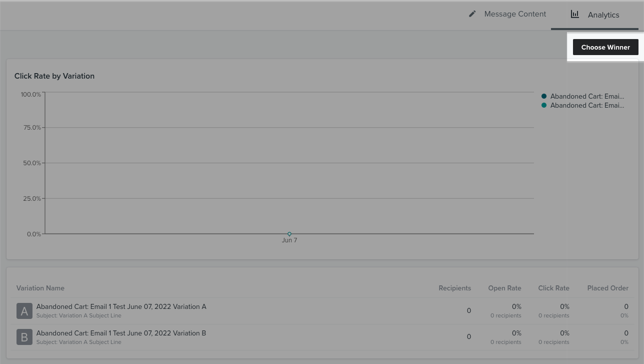
Task: Switch to the Message Content tab
Action: click(x=515, y=14)
